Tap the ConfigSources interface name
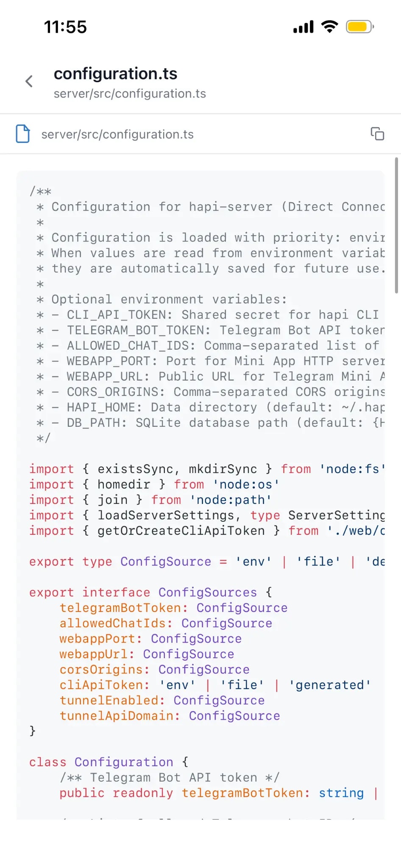 coord(207,592)
